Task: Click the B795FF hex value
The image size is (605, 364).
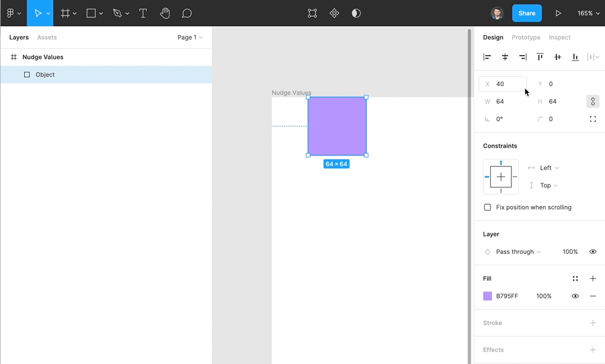Action: click(x=507, y=296)
